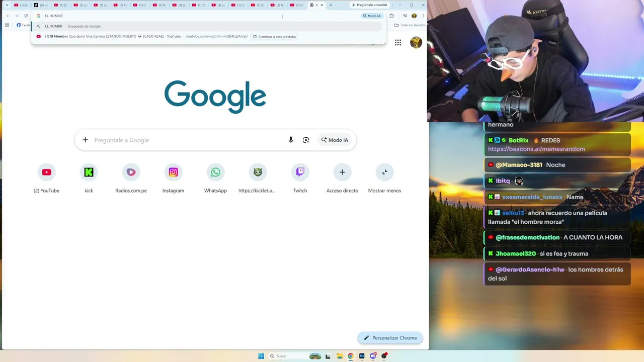The height and width of the screenshot is (362, 644).
Task: Add a shortcut with Acceso directo
Action: [x=342, y=179]
